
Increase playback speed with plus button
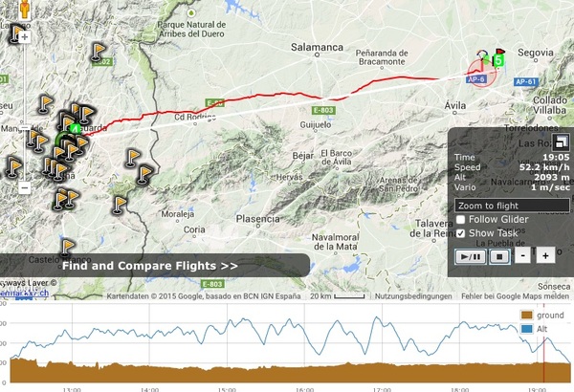coord(545,255)
